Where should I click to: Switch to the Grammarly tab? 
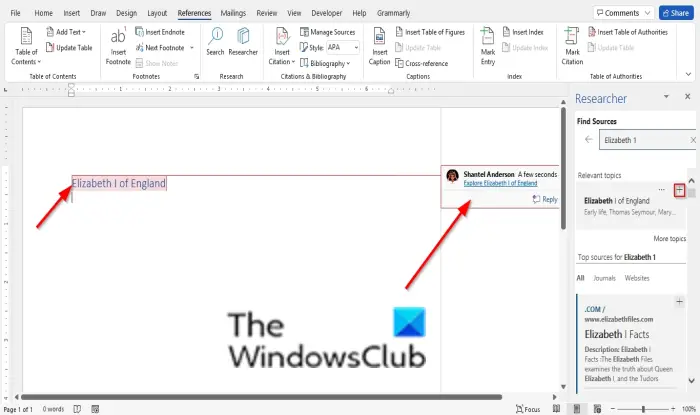[x=393, y=13]
